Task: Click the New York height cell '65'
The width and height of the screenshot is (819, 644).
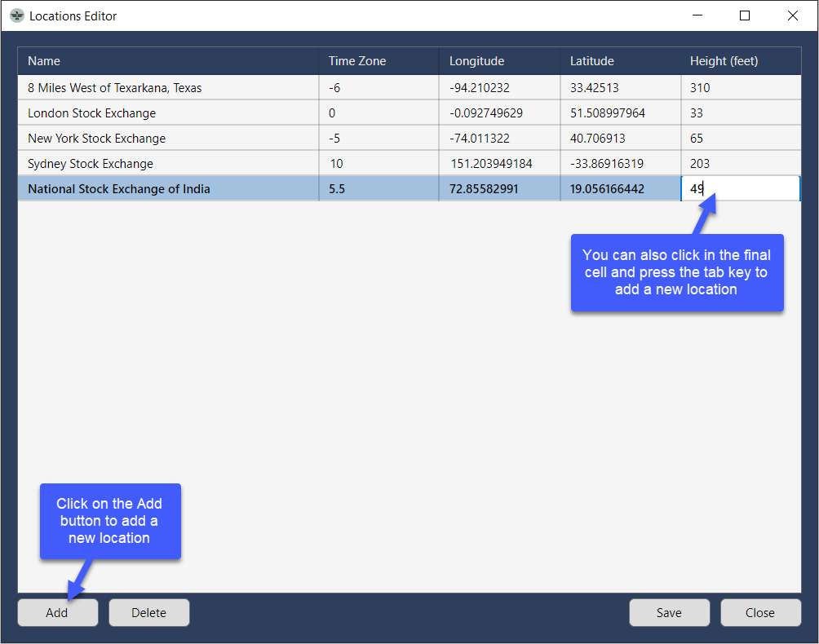Action: pyautogui.click(x=741, y=139)
